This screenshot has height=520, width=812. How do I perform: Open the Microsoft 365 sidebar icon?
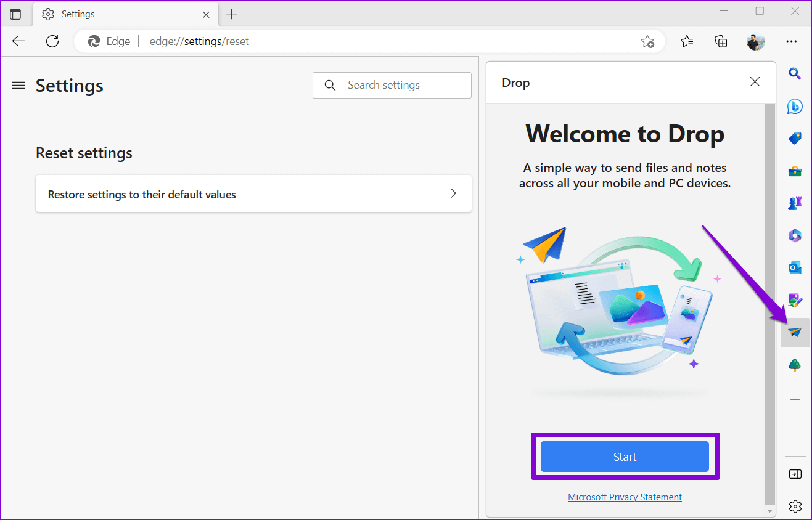click(x=795, y=235)
